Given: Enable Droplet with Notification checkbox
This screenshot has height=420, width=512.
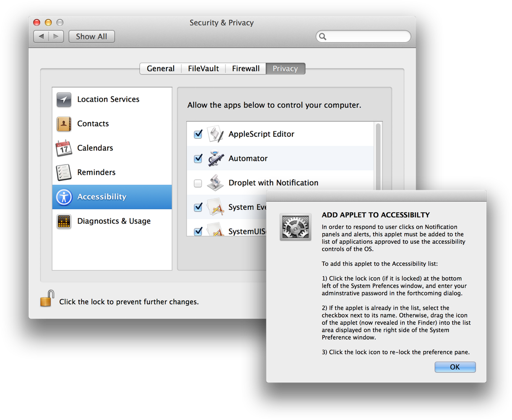Looking at the screenshot, I should pos(198,183).
